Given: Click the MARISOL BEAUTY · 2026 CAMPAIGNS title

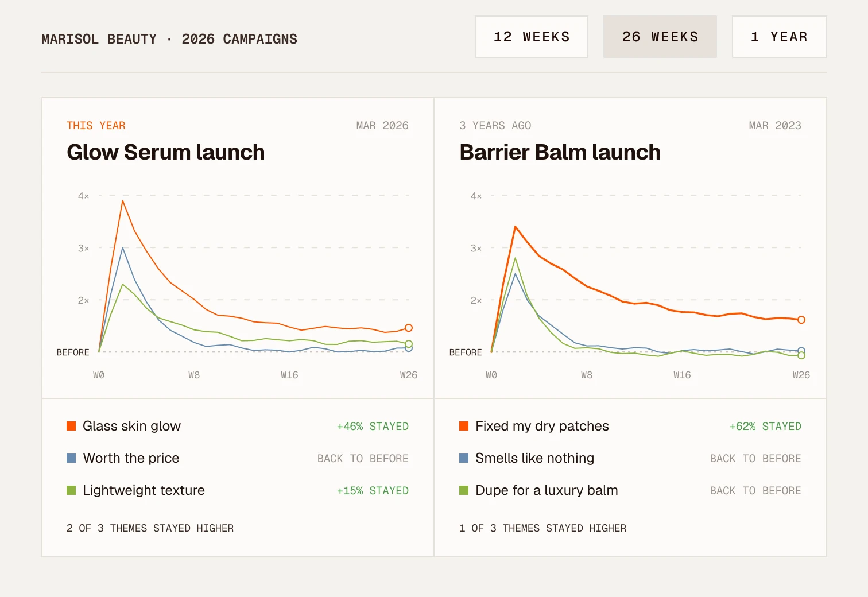Looking at the screenshot, I should click(169, 39).
